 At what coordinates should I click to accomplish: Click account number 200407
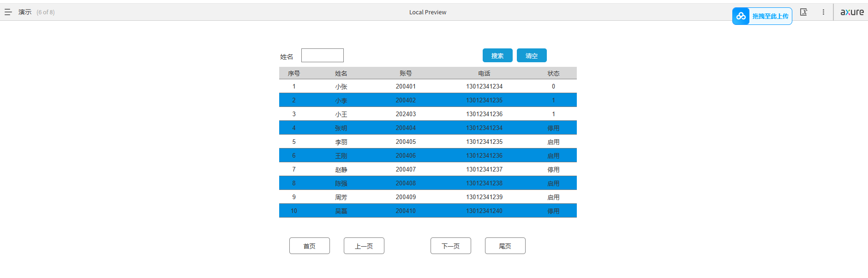(x=406, y=169)
